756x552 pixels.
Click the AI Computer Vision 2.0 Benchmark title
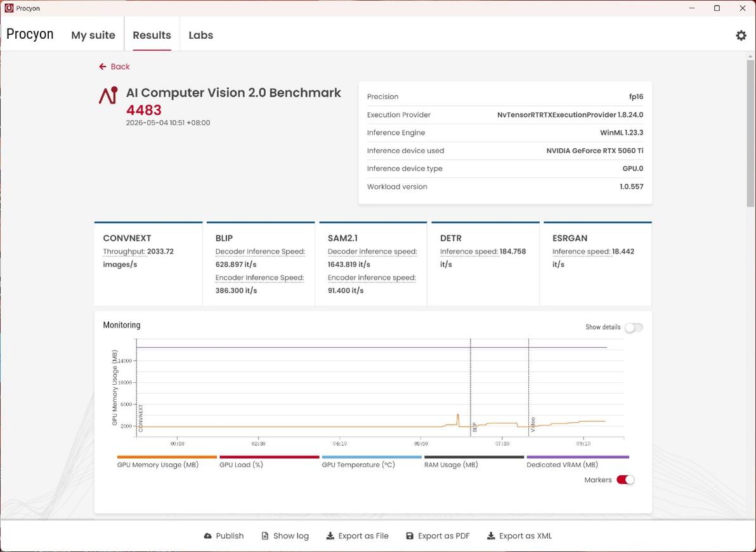click(x=233, y=93)
